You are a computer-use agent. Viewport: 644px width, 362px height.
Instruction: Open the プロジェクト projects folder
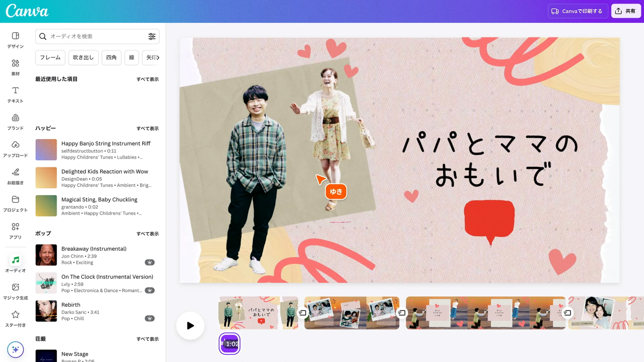click(x=15, y=204)
